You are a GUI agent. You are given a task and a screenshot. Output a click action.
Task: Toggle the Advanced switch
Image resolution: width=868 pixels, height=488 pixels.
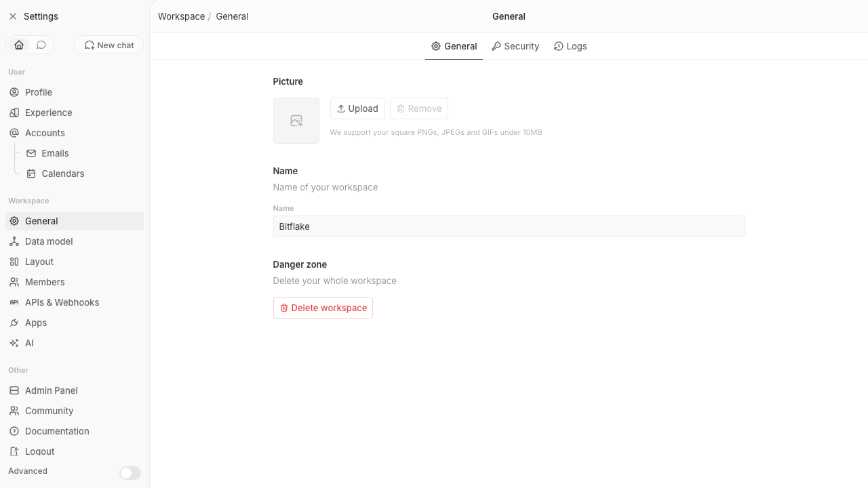point(130,473)
